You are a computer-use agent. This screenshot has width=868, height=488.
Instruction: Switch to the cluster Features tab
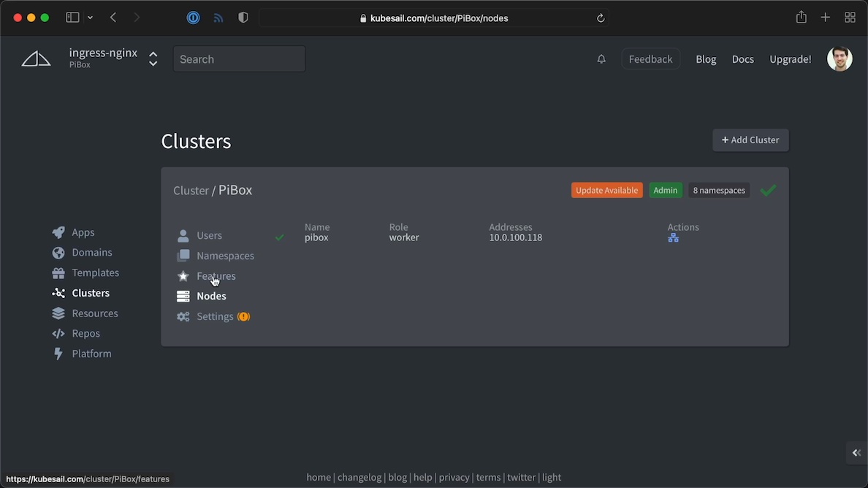click(216, 275)
